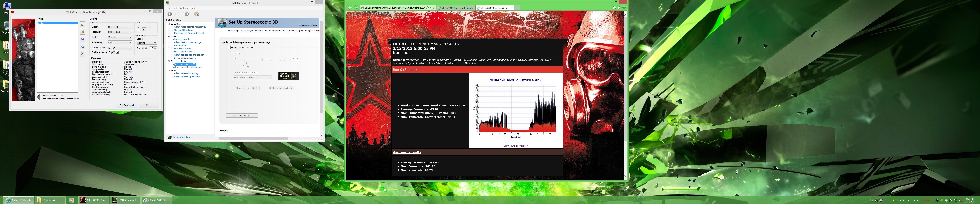Go to NVIDIA Control Panel home icon
The height and width of the screenshot is (204, 980).
click(x=197, y=14)
